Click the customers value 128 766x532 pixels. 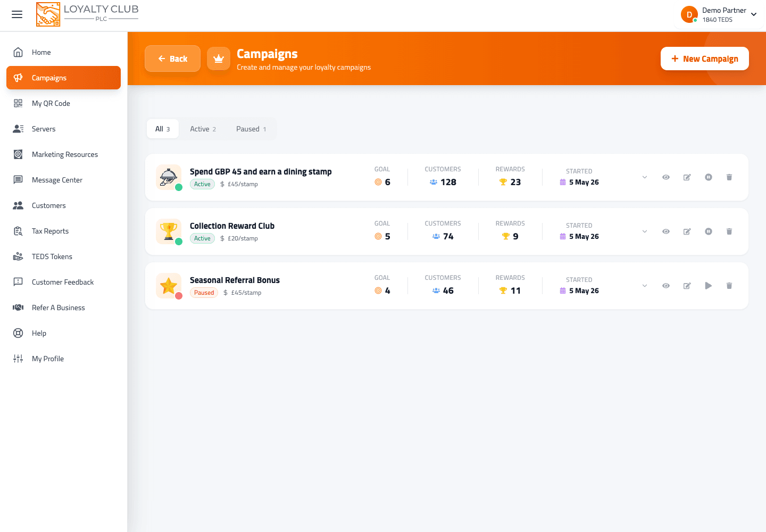pyautogui.click(x=448, y=182)
